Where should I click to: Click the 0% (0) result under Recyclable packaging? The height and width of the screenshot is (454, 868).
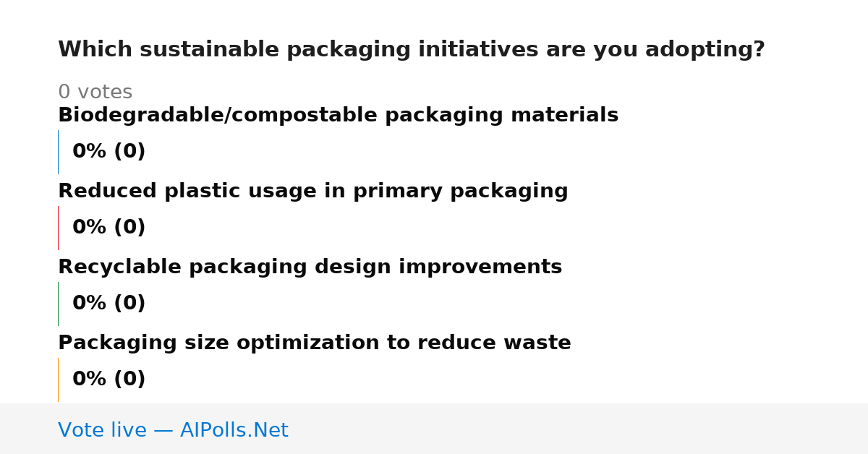(109, 304)
